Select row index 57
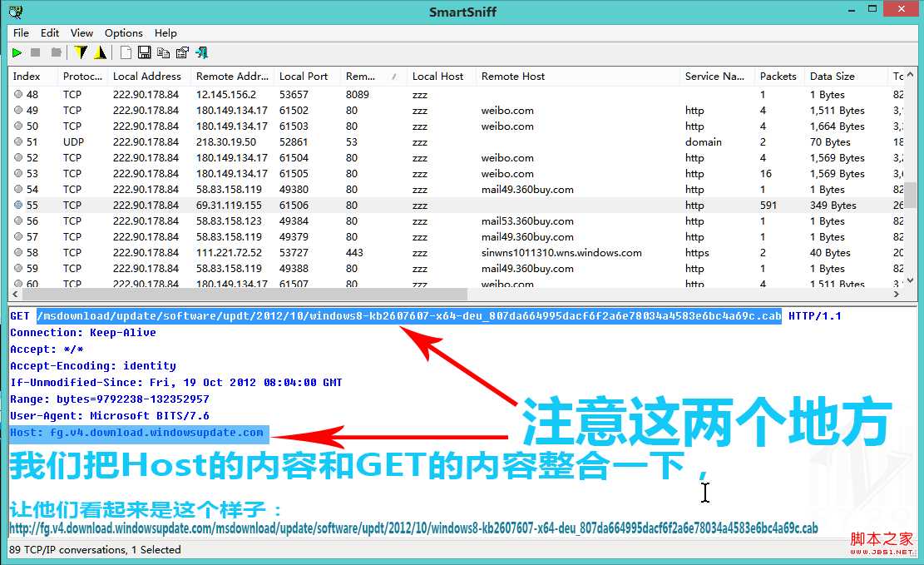924x565 pixels. coord(457,237)
